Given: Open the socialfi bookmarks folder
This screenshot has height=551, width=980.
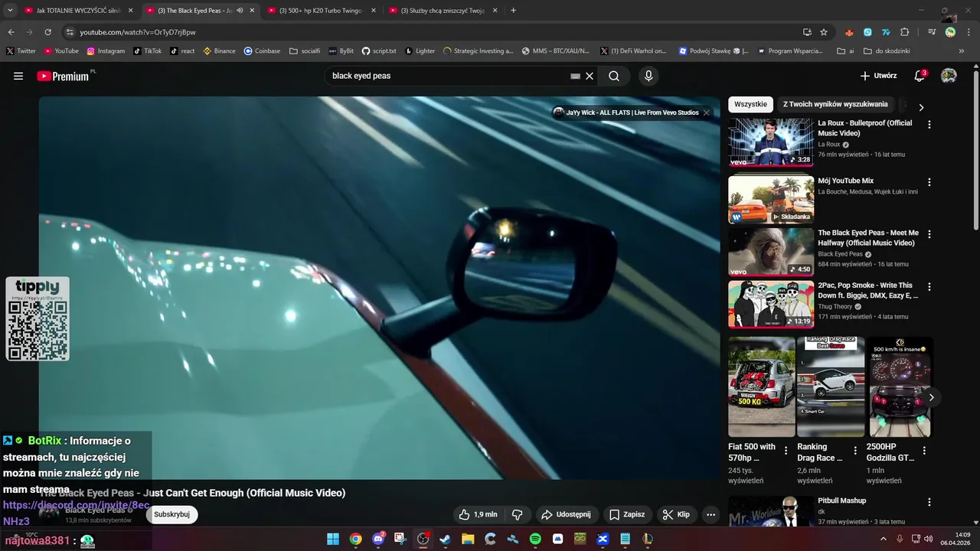Looking at the screenshot, I should (305, 51).
